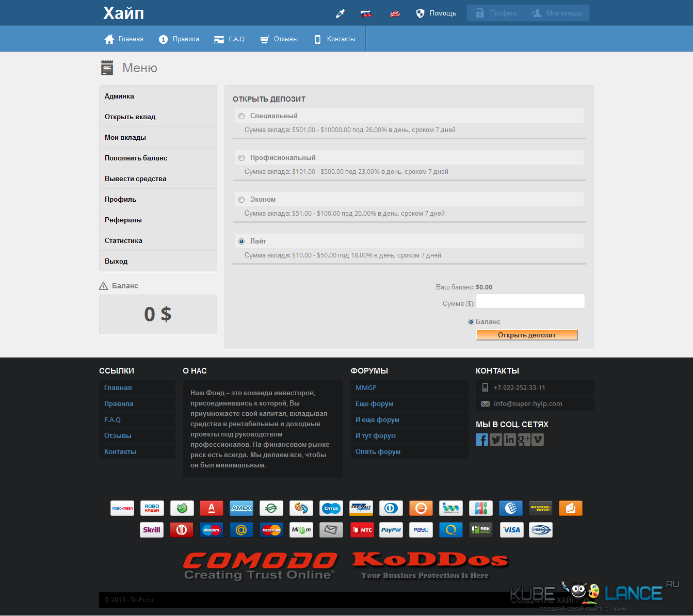Go to Правила in the top navigation
The width and height of the screenshot is (693, 616).
click(x=179, y=39)
